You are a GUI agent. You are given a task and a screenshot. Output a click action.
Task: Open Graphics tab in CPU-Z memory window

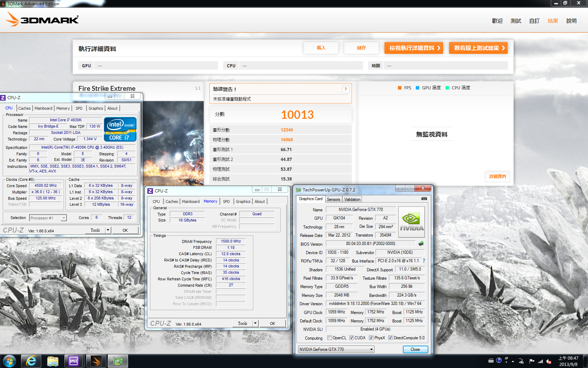(243, 202)
